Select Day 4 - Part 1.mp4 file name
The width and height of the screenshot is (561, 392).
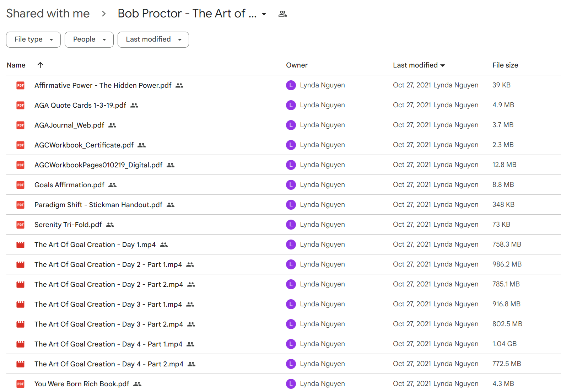(108, 344)
